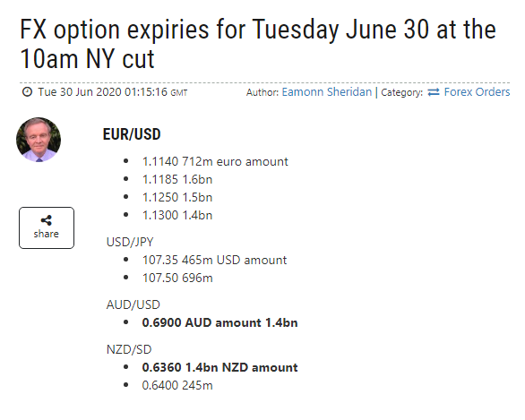Click the share network icon
Image resolution: width=525 pixels, height=420 pixels.
[47, 220]
